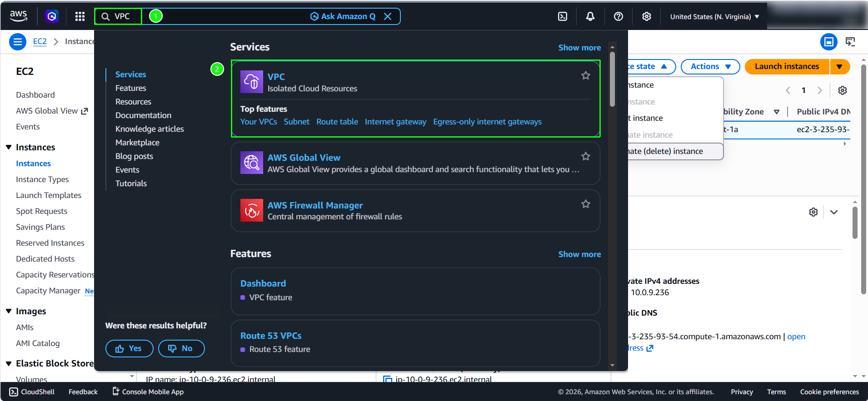Open table preferences gear icon

843,90
